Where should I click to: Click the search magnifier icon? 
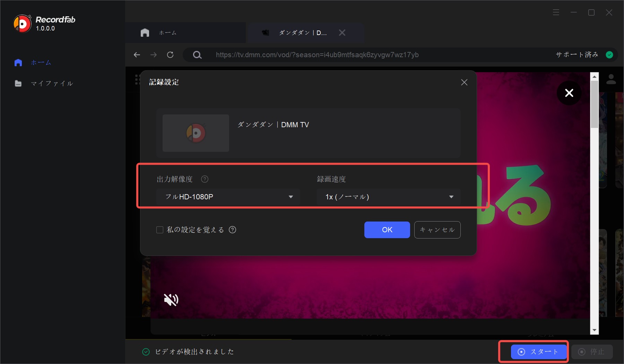point(197,55)
